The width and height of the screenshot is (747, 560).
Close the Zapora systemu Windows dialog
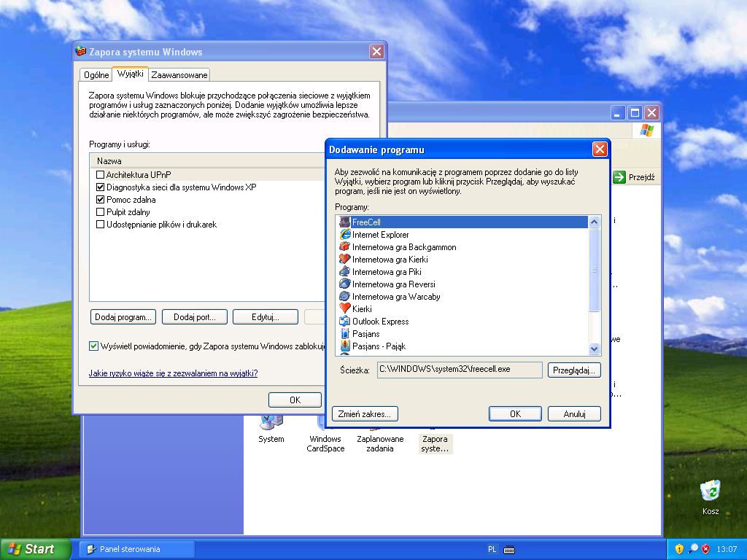point(376,52)
